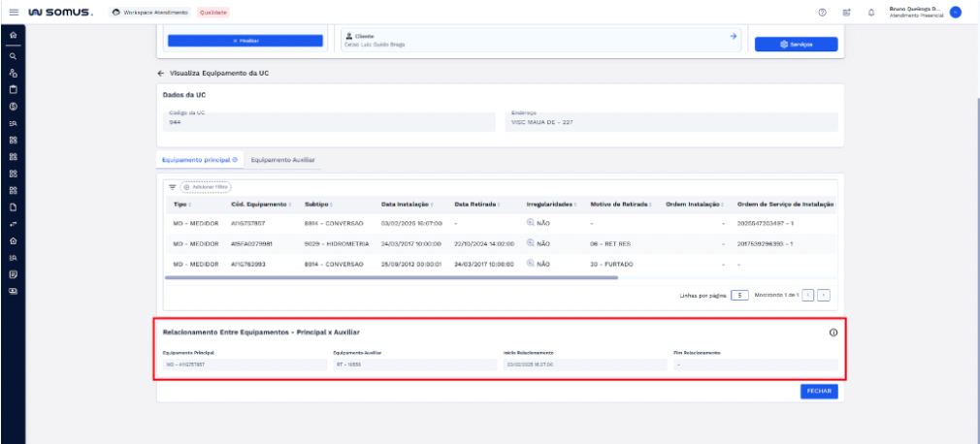Click the filter lines icon above table
The height and width of the screenshot is (444, 980).
coord(173,187)
